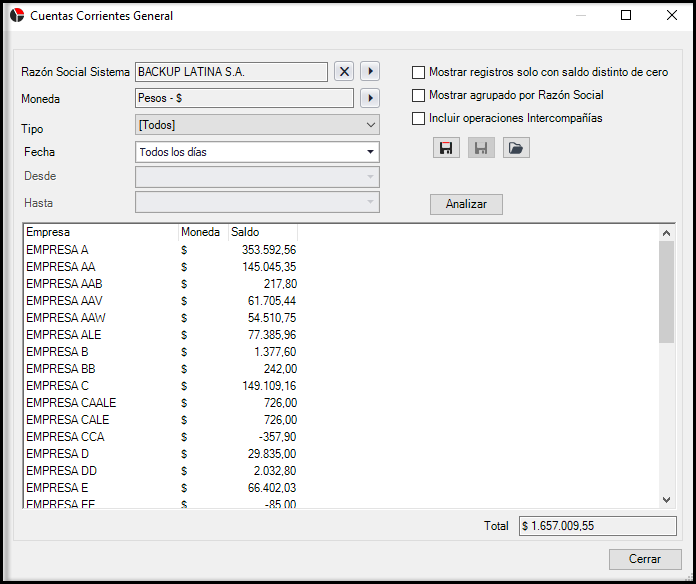
Task: Open the Fecha Todos los días dropdown
Action: (x=257, y=152)
